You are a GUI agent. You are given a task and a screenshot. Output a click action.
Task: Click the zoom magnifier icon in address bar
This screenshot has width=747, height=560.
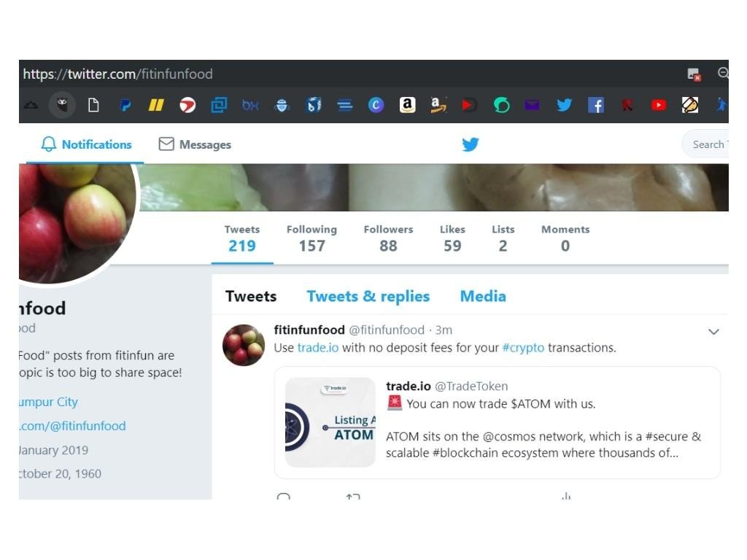coord(723,73)
